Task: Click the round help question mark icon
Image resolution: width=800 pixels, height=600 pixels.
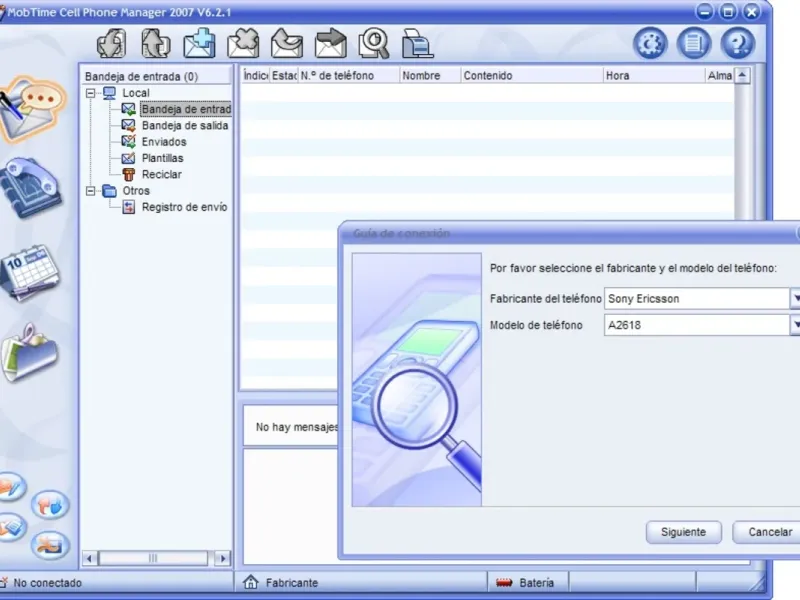Action: 737,43
